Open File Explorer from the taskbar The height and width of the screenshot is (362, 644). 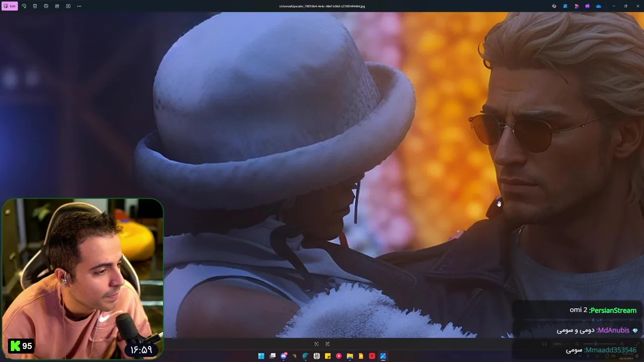point(350,356)
